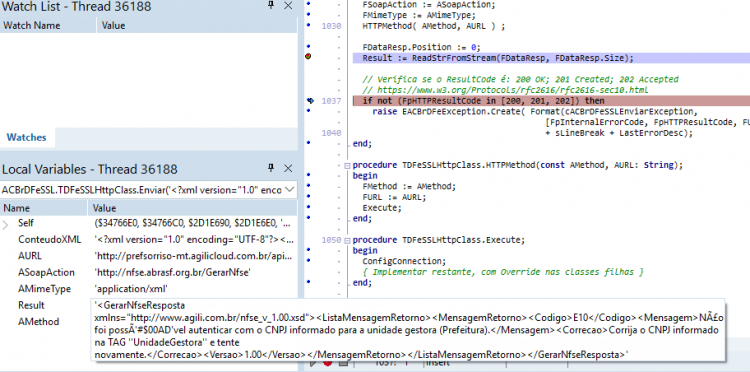Select the AMimeType variable row
The width and height of the screenshot is (750, 372).
click(x=148, y=289)
